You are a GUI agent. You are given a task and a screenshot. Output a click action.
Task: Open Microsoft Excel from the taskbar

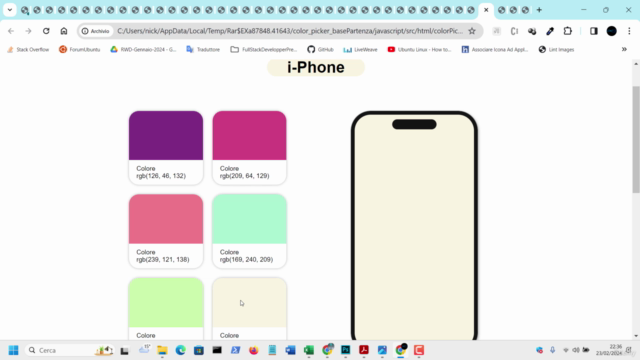[x=309, y=350]
